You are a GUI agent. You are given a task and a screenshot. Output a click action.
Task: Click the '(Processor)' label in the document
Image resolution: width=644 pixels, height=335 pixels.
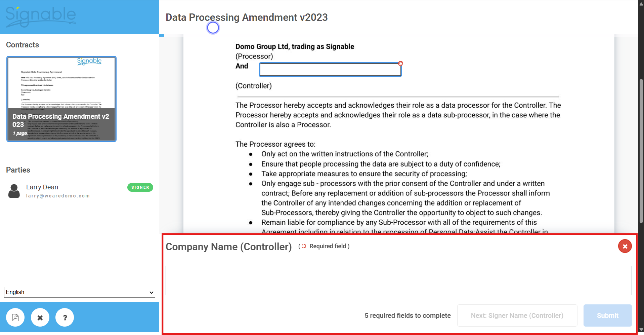[254, 56]
